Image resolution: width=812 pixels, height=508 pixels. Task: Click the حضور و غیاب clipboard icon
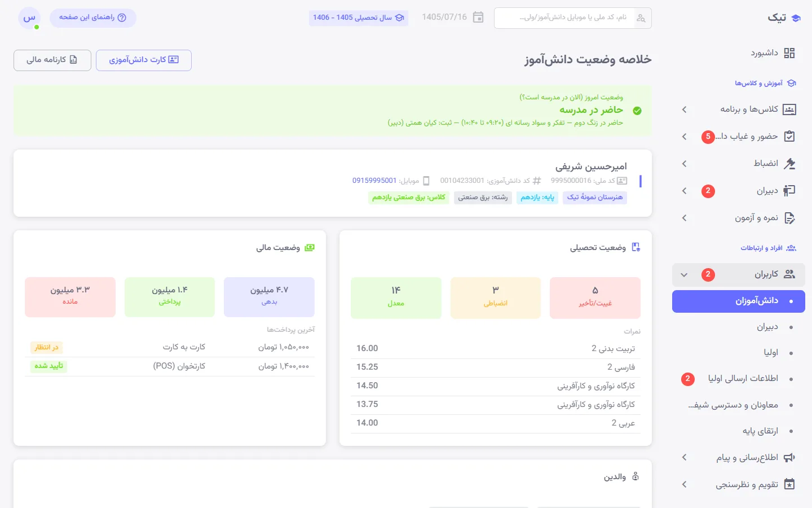click(789, 137)
